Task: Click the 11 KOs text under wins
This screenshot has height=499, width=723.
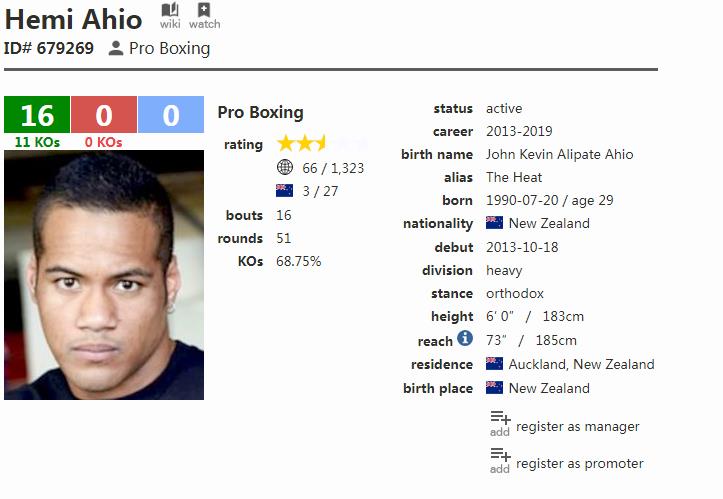Action: [37, 142]
